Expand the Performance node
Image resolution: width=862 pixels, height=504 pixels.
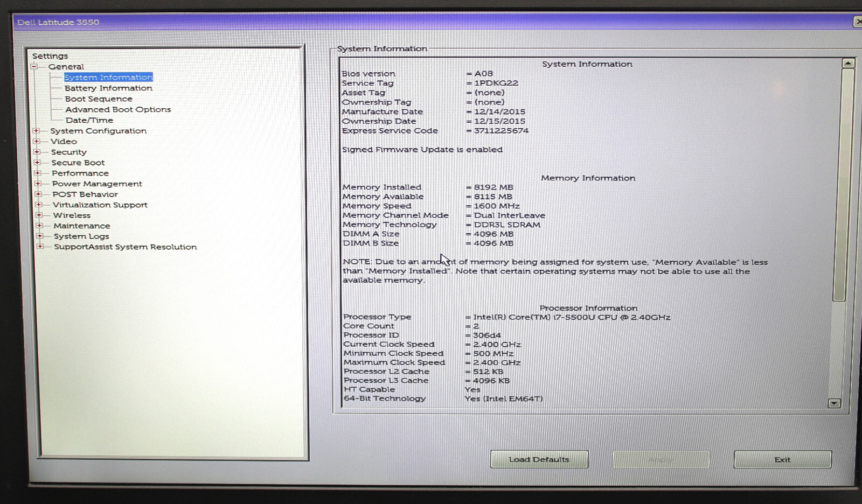pyautogui.click(x=38, y=173)
